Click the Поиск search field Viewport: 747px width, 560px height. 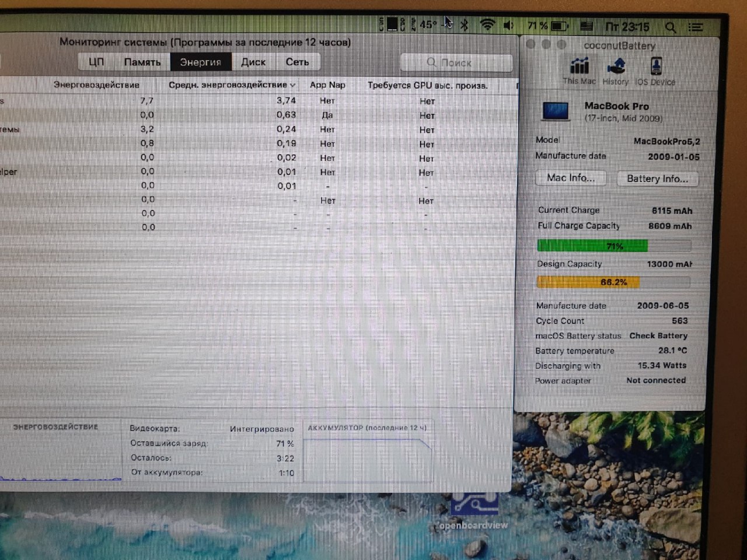(x=456, y=62)
